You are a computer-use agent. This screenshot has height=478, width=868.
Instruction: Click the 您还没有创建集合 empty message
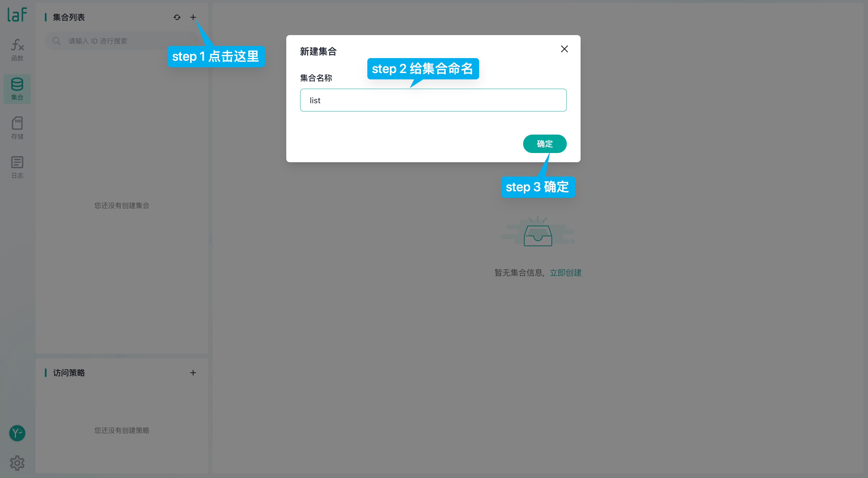tap(122, 205)
